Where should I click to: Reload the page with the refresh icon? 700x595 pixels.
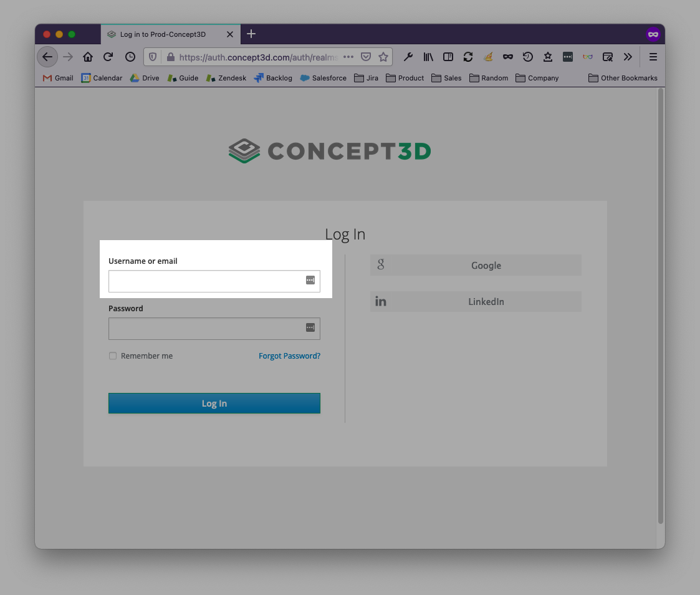(108, 57)
